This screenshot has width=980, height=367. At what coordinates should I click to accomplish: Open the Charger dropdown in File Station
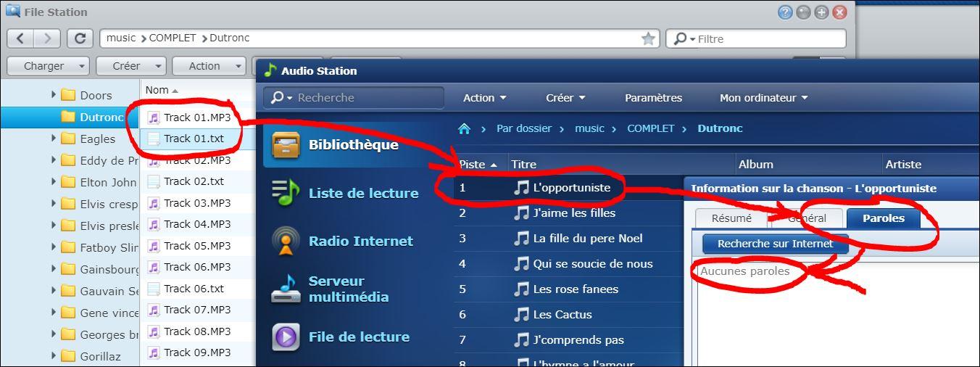coord(48,66)
